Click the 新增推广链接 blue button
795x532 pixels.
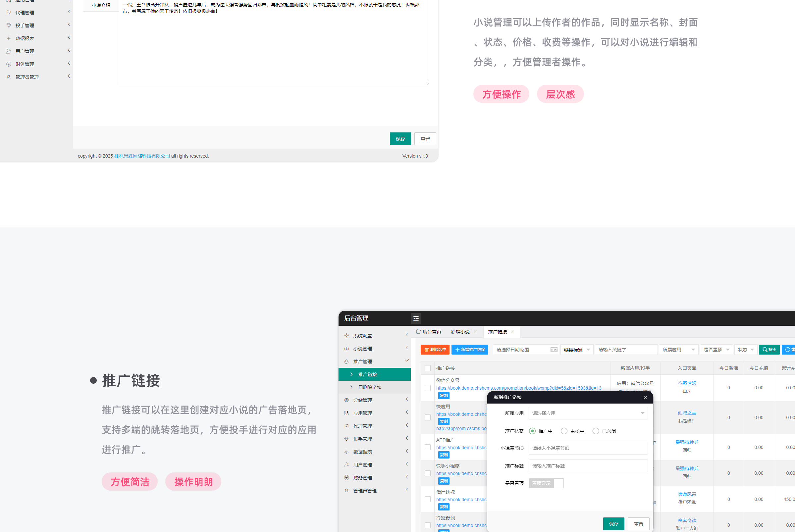coord(469,350)
